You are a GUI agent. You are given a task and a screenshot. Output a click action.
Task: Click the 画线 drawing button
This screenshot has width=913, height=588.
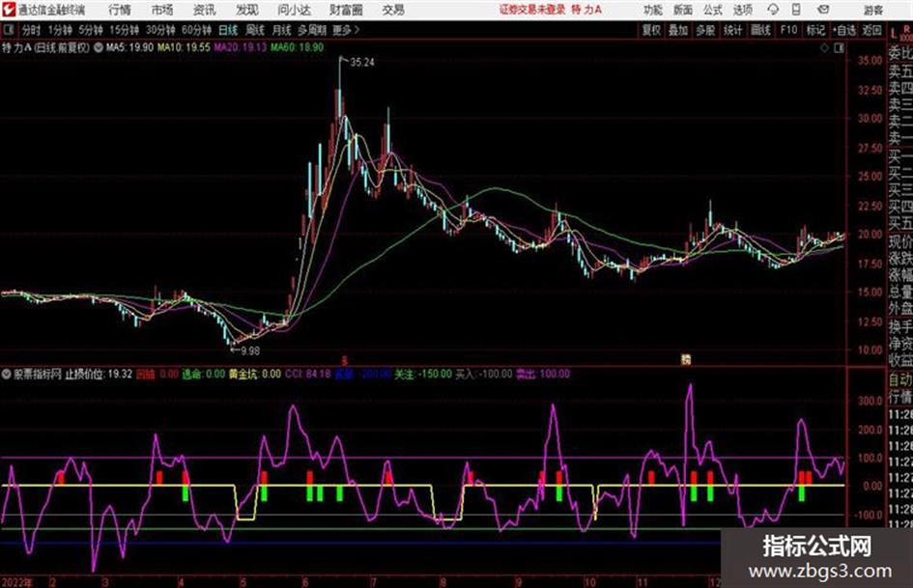[x=761, y=30]
